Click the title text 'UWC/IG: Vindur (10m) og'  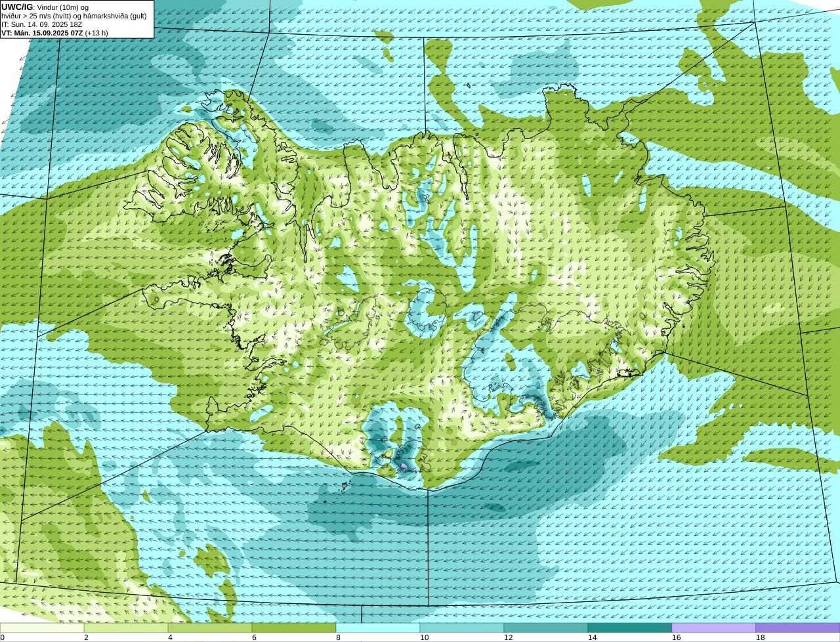pos(45,7)
